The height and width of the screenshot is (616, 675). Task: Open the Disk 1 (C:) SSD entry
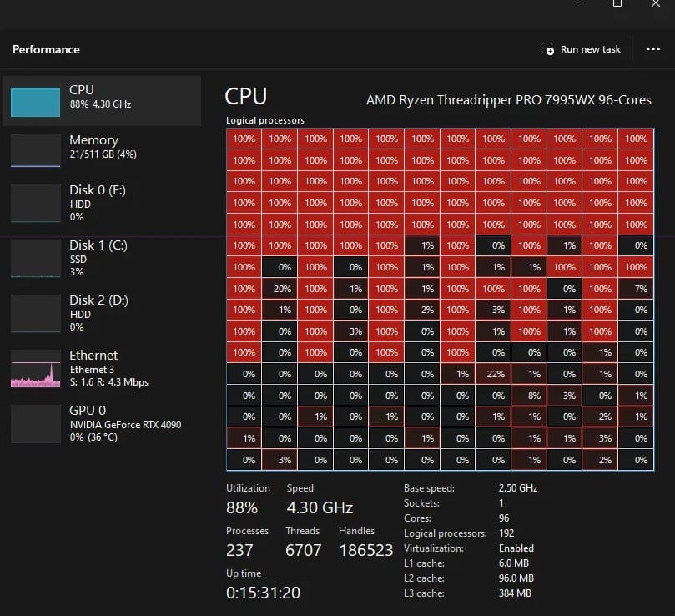[x=102, y=258]
